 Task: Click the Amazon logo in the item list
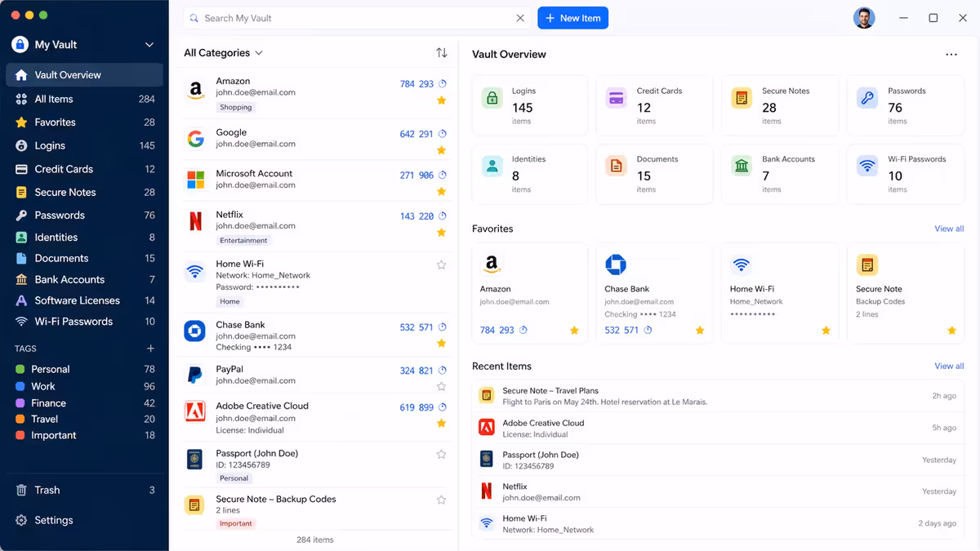[x=195, y=90]
